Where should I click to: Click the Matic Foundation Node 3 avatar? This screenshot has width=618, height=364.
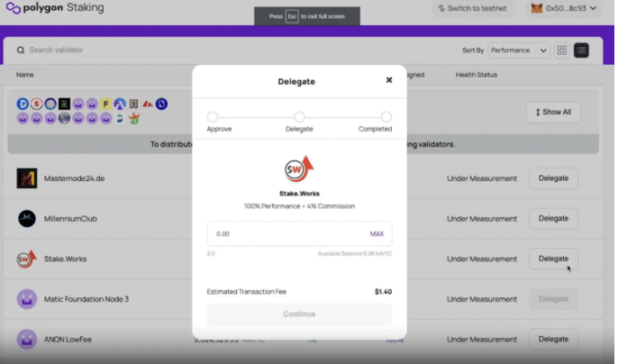[27, 299]
